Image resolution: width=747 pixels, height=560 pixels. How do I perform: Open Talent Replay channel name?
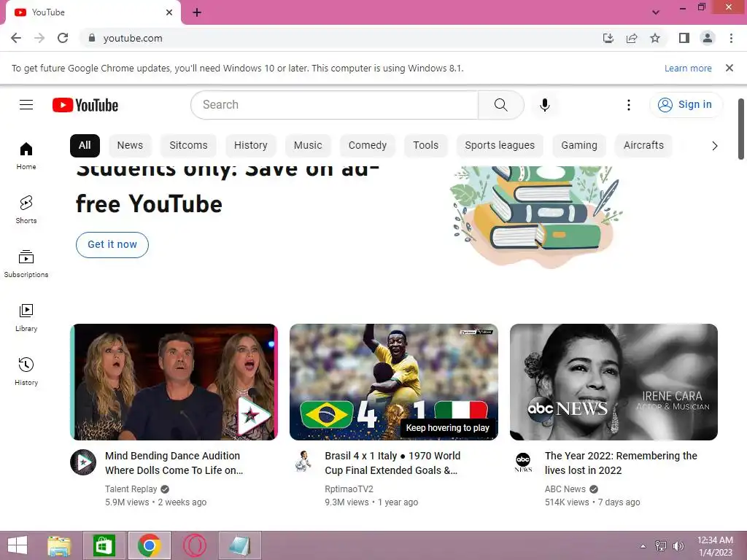point(131,489)
